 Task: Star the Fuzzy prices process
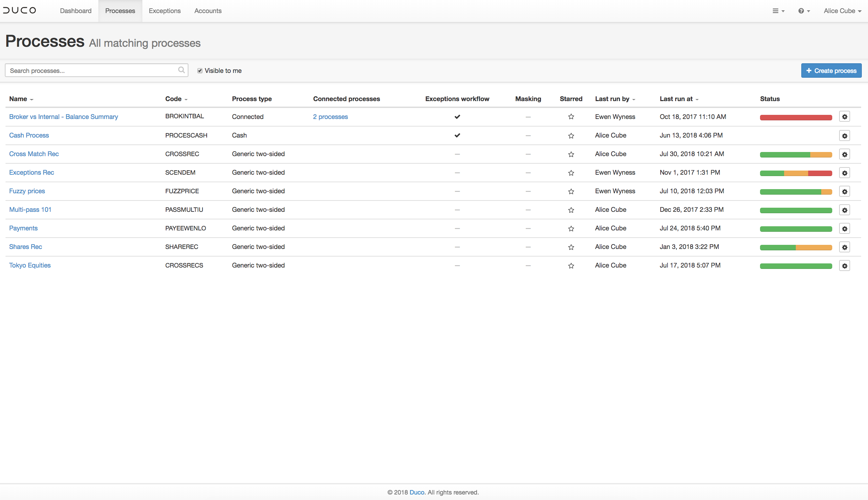click(571, 191)
